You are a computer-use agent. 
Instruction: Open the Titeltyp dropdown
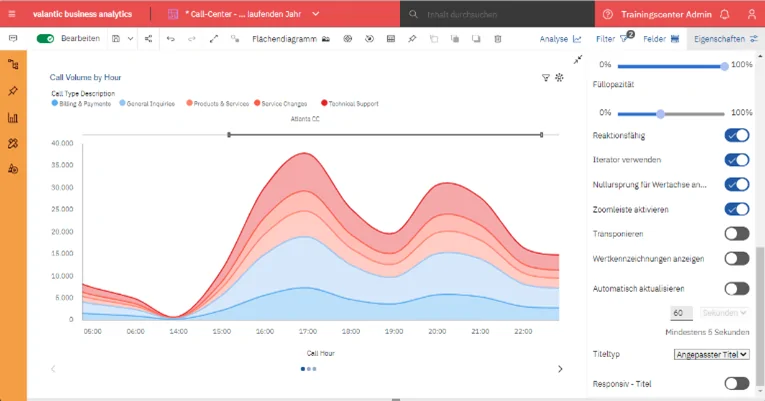pos(712,354)
